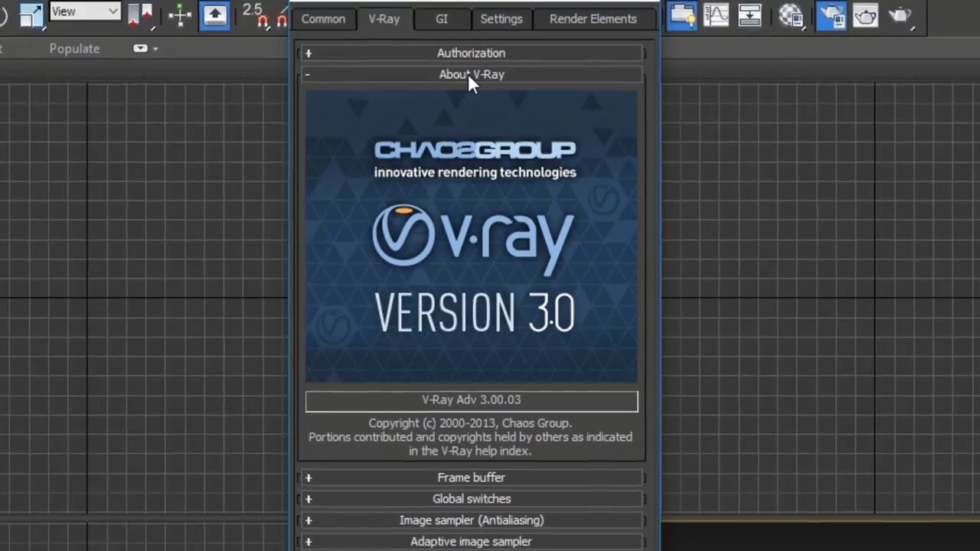Viewport: 980px width, 551px height.
Task: Click the Copyright 2000-2013 Chaos Group text
Action: (470, 422)
